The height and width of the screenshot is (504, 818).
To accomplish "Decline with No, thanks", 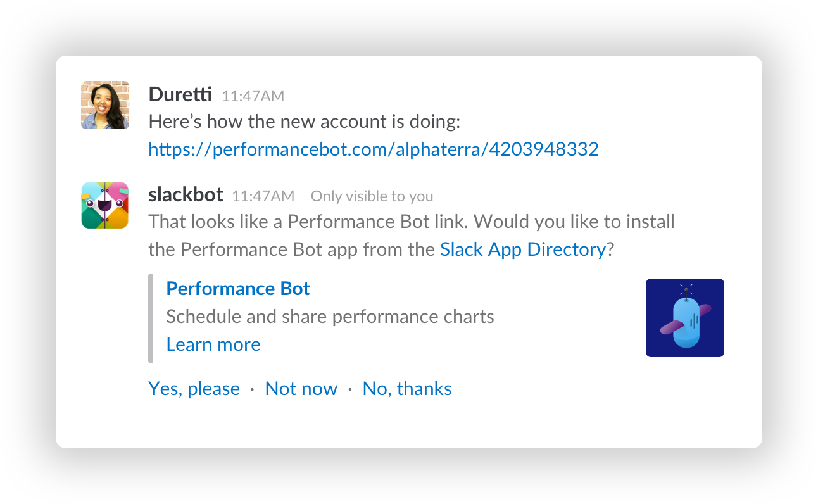I will [x=407, y=389].
